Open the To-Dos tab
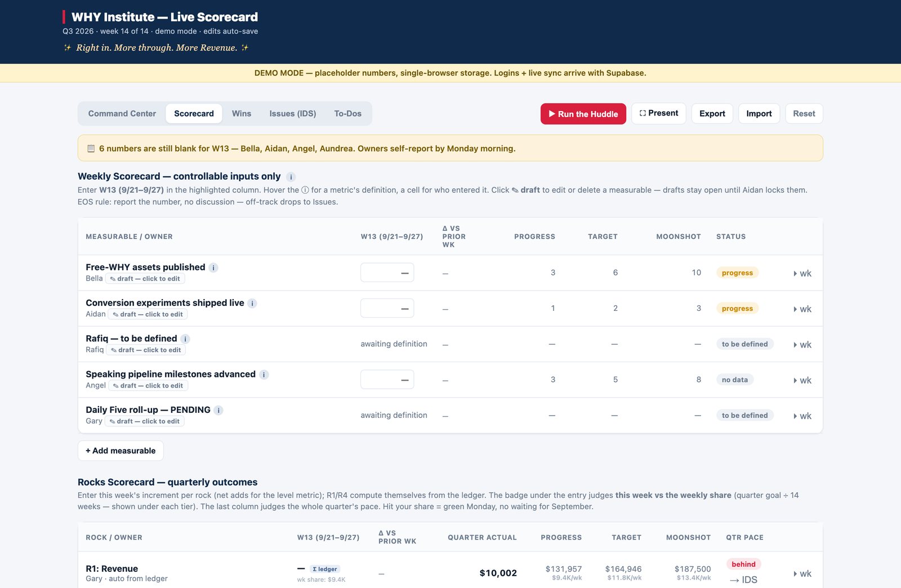901x588 pixels. (x=348, y=114)
